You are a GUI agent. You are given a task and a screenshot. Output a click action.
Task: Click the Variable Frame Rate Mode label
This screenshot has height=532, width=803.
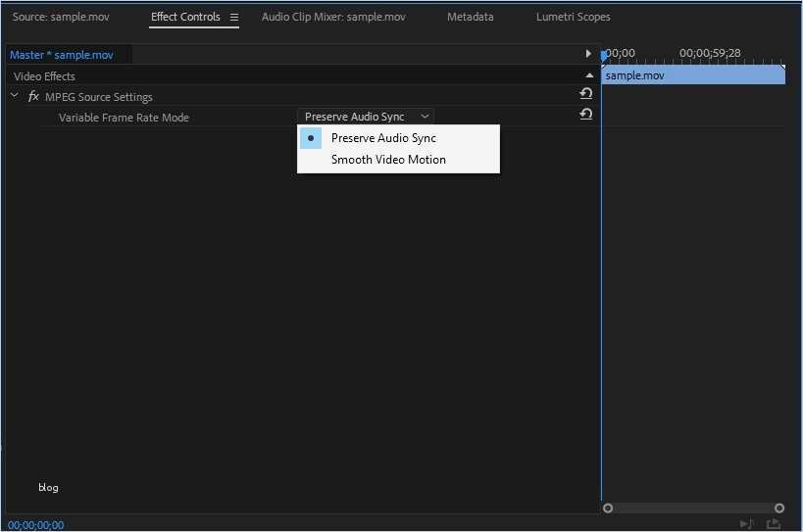124,118
